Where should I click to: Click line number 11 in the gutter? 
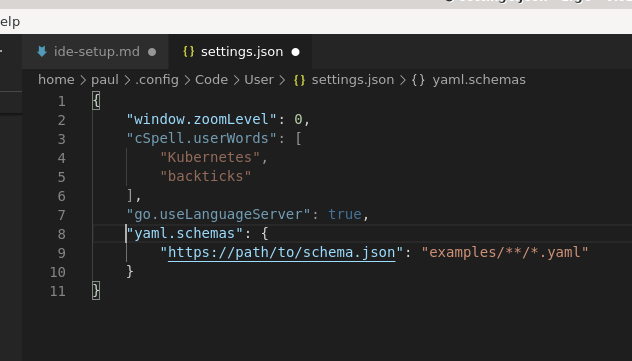(x=58, y=291)
